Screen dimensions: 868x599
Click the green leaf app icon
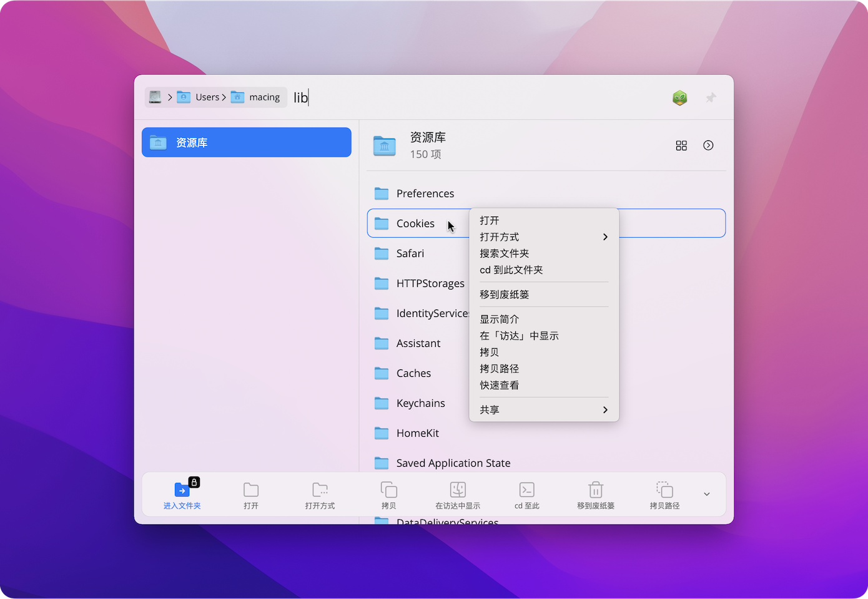679,98
